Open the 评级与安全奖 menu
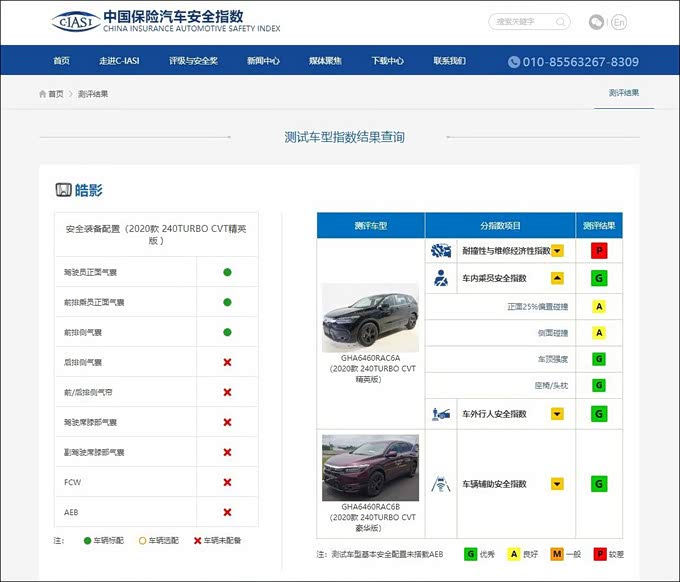Image resolution: width=680 pixels, height=582 pixels. pyautogui.click(x=193, y=61)
